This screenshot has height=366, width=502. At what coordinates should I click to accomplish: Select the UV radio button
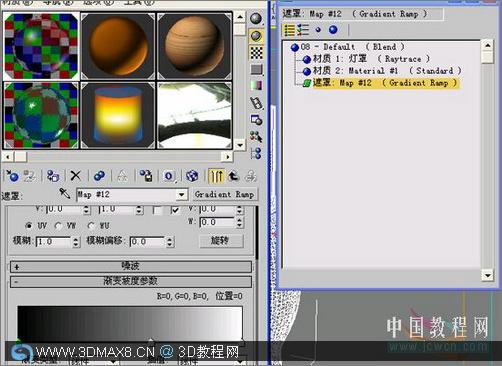click(x=29, y=226)
